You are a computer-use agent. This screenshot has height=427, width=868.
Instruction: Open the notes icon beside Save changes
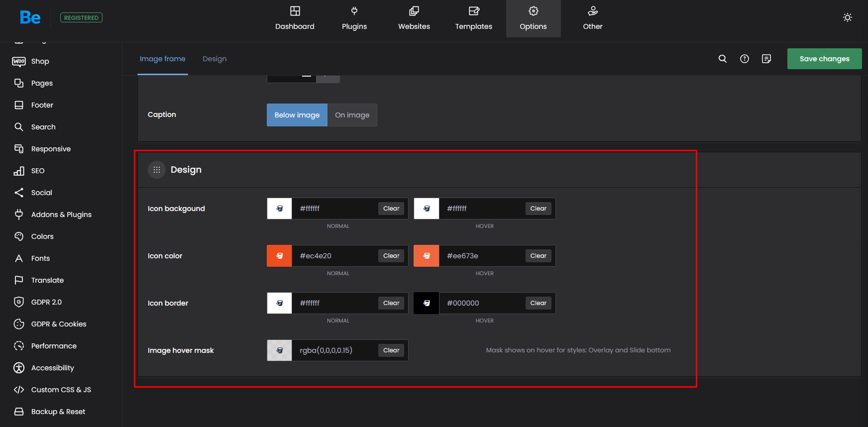[766, 59]
